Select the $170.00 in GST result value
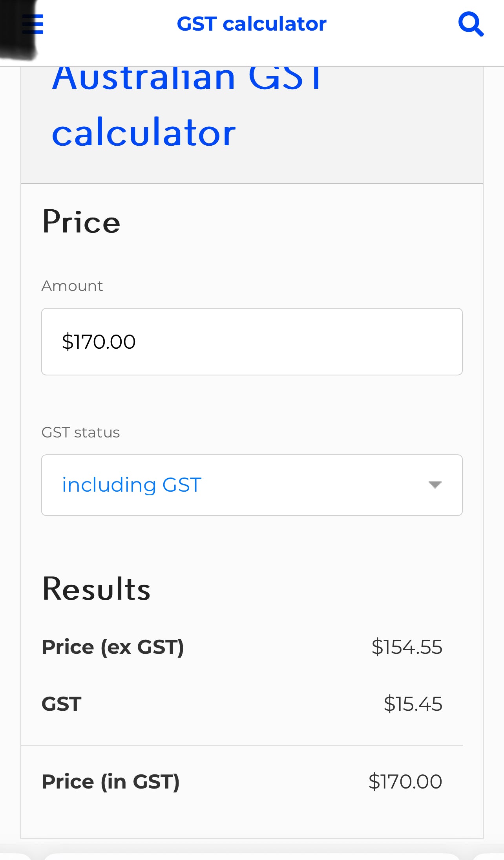Image resolution: width=504 pixels, height=860 pixels. tap(405, 781)
